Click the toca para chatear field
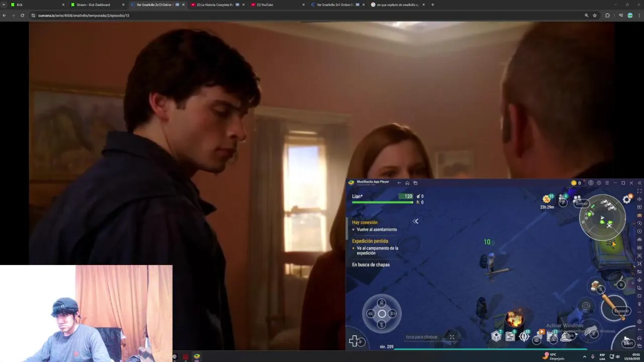 (423, 337)
